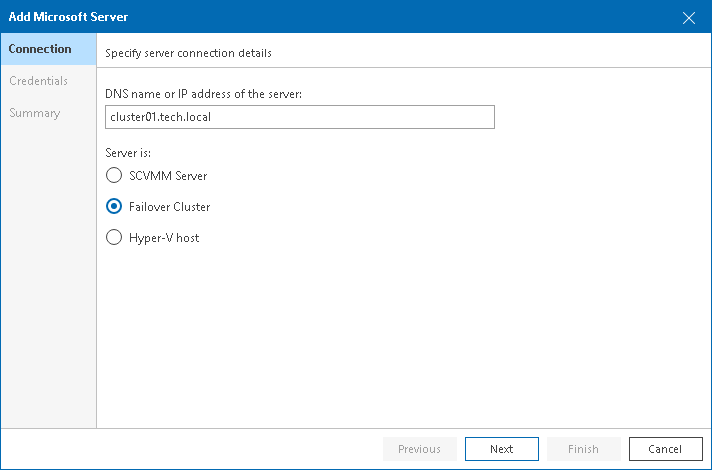Click the 'Add Microsoft Server' title bar
The width and height of the screenshot is (712, 470).
[x=300, y=17]
